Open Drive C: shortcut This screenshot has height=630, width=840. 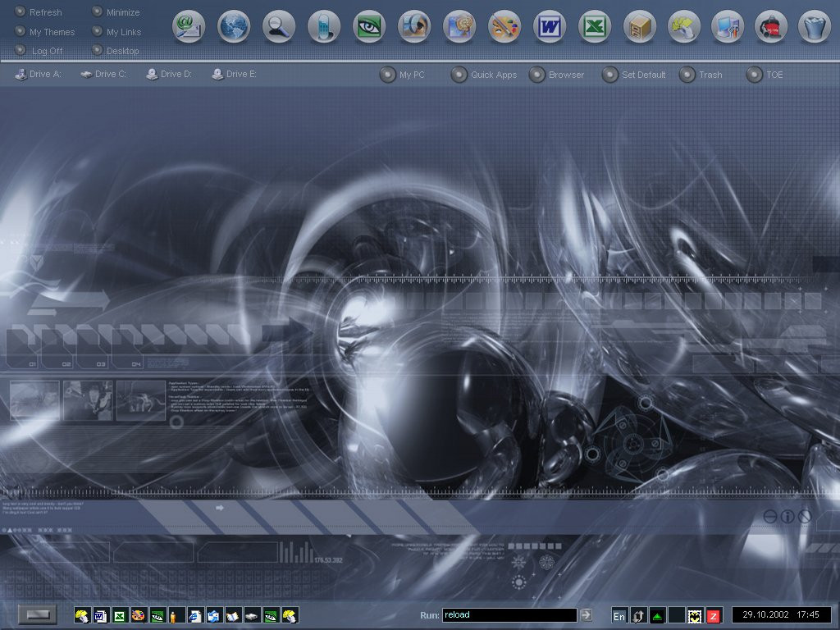pyautogui.click(x=103, y=74)
